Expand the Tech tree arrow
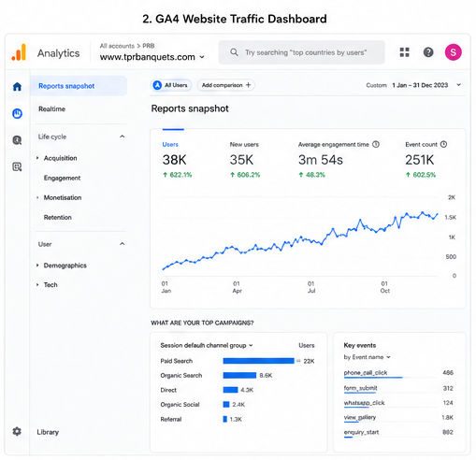The height and width of the screenshot is (460, 476). (37, 284)
